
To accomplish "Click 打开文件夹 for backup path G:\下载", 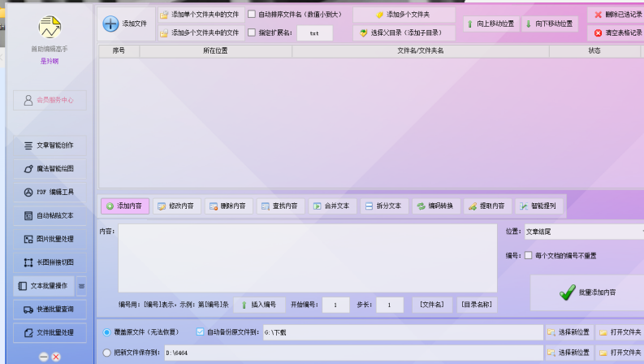I will 620,332.
